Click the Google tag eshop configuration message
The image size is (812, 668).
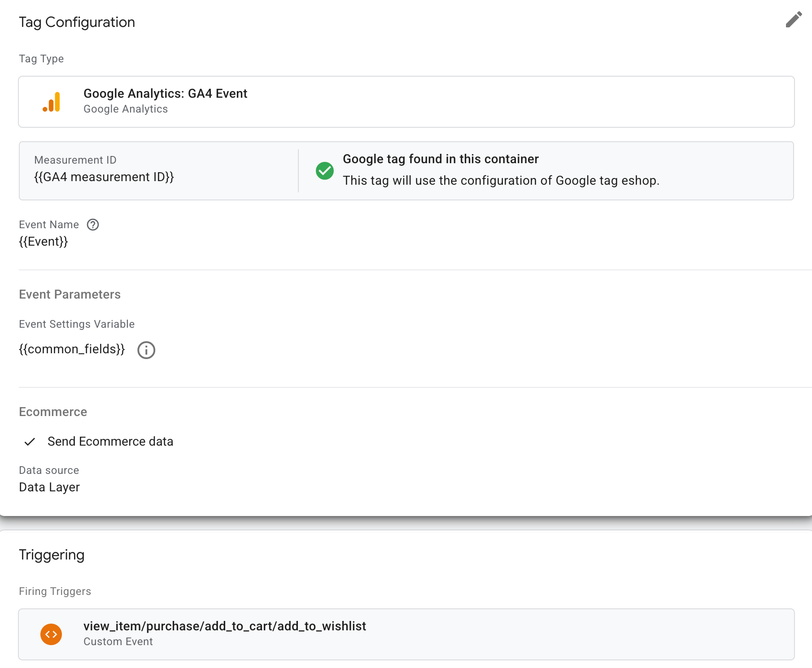[x=501, y=181]
